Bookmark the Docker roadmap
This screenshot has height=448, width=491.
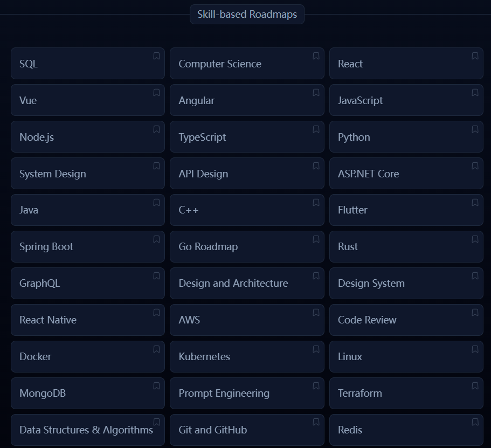click(x=156, y=349)
